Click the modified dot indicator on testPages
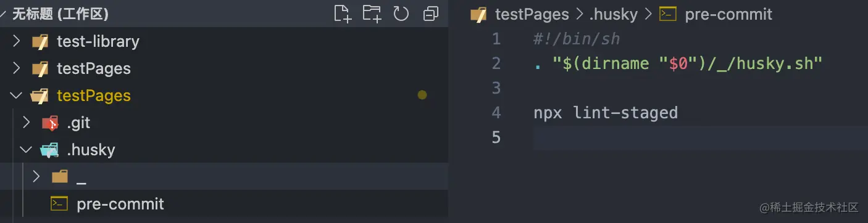Viewport: 868px width, 223px height. click(422, 95)
